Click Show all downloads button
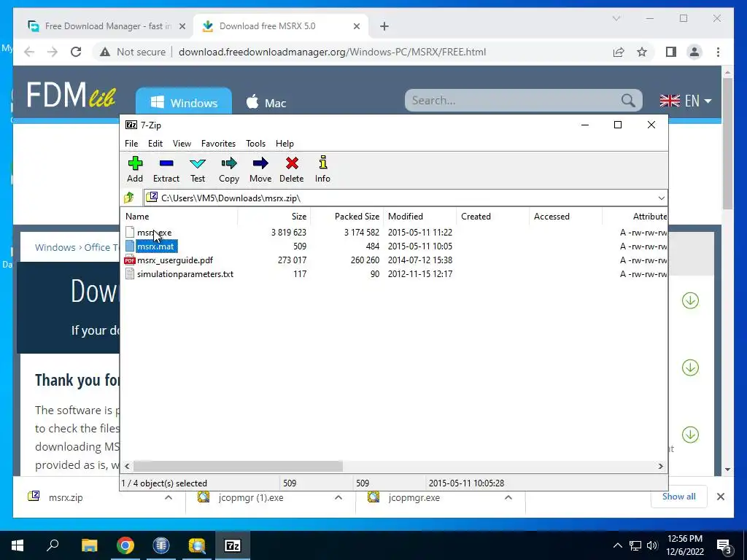The image size is (747, 560). 678,497
